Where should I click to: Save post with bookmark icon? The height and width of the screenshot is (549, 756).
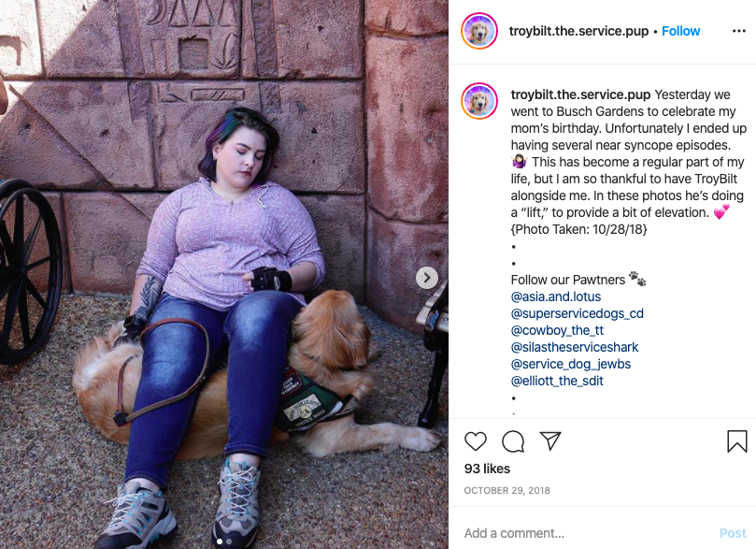pyautogui.click(x=736, y=441)
